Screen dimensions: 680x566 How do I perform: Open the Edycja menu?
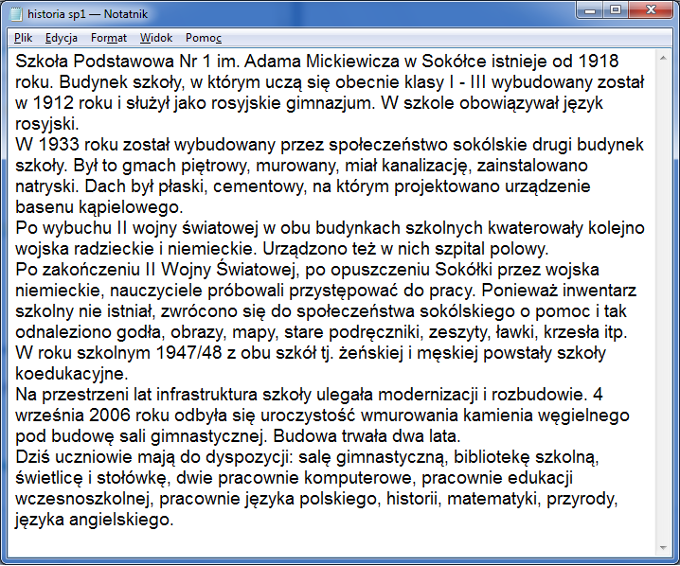[61, 38]
